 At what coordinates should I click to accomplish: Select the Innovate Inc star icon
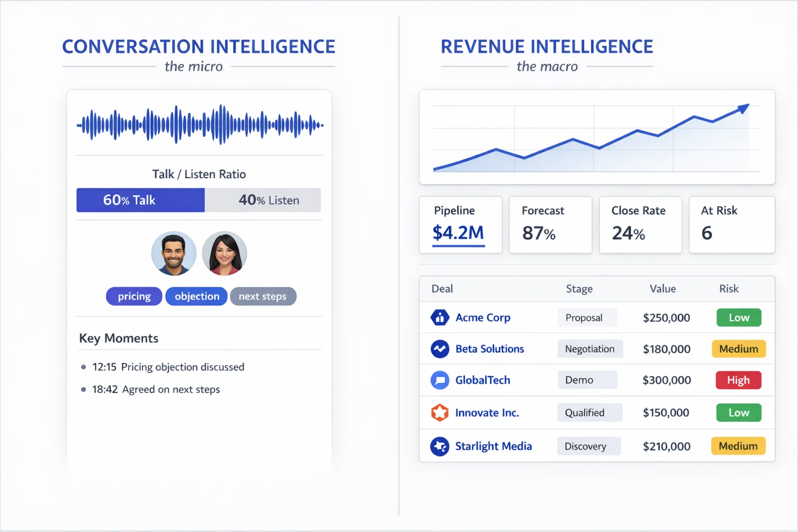click(440, 413)
